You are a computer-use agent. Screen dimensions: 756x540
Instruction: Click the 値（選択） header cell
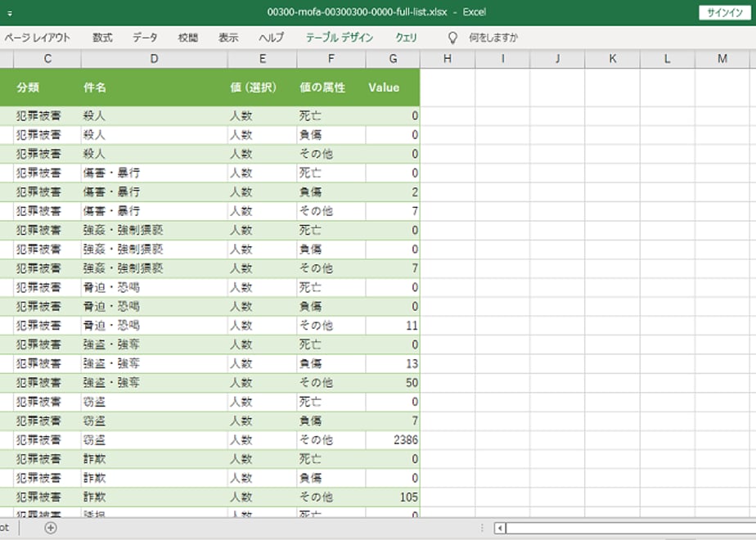(263, 88)
